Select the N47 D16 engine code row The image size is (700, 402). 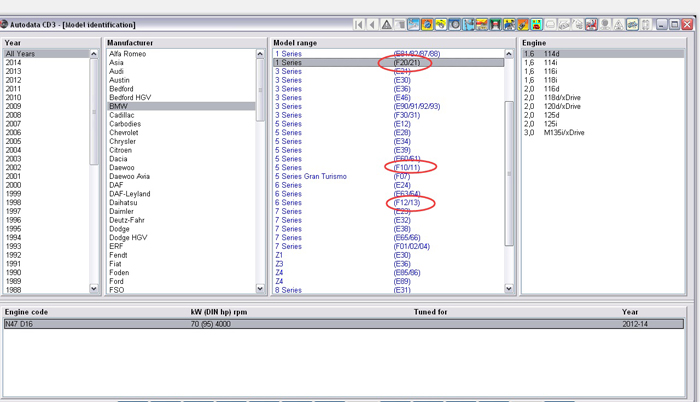click(344, 324)
